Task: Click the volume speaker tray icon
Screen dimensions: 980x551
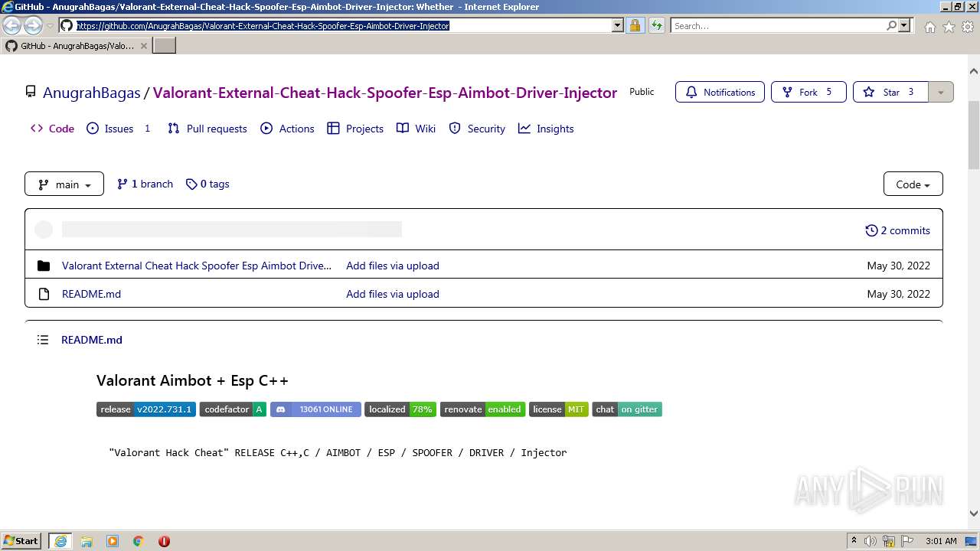Action: point(871,541)
